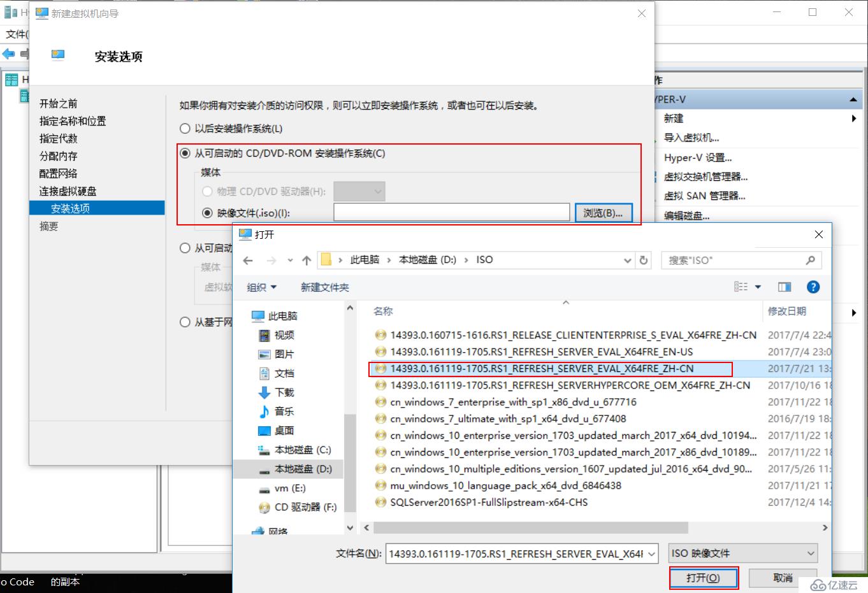Click horizontal scrollbar of file list
The image size is (868, 593).
[531, 528]
